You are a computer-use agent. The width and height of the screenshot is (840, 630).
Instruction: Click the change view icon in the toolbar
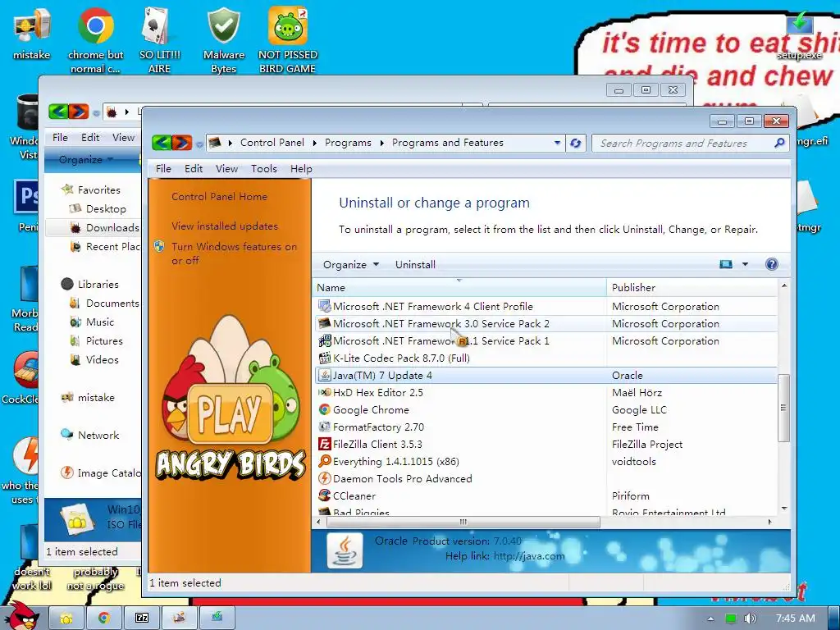[726, 264]
